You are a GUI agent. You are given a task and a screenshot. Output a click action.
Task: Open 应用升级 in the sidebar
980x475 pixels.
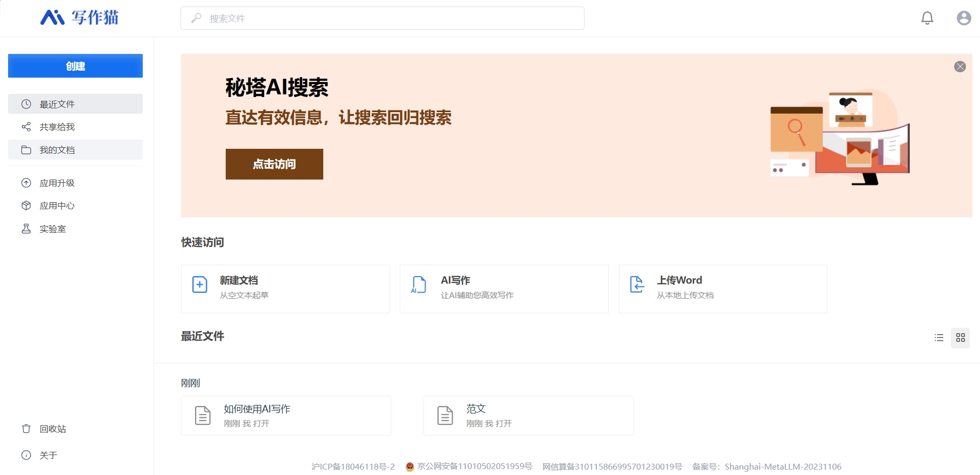(75, 183)
